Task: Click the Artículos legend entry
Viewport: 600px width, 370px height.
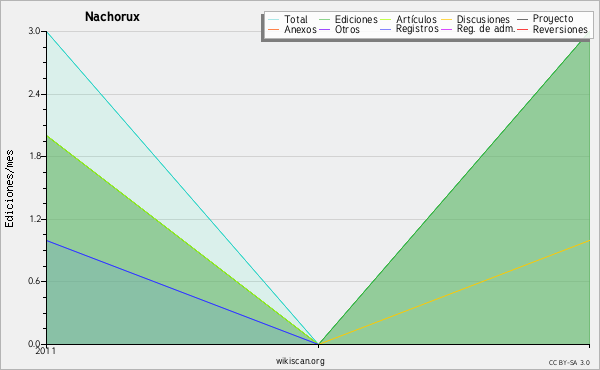Action: click(x=408, y=19)
